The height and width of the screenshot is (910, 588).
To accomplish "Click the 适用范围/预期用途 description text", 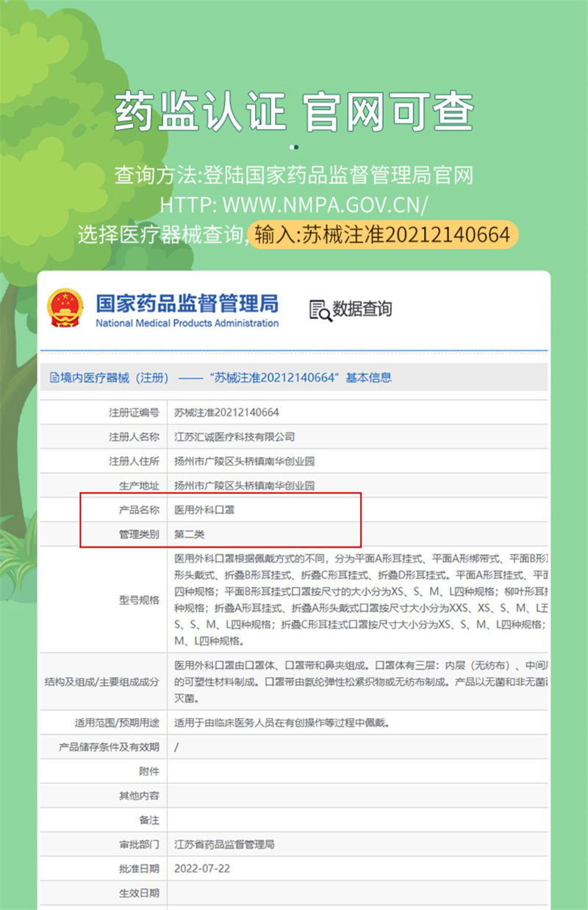I will (x=281, y=723).
